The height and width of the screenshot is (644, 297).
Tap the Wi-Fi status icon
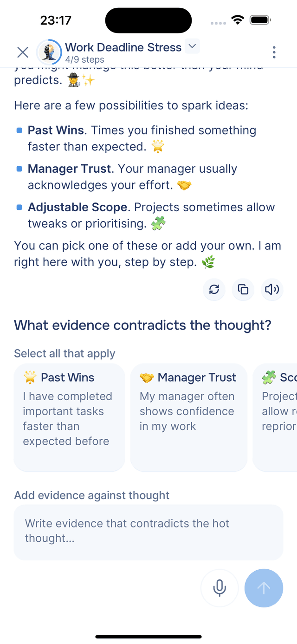pyautogui.click(x=238, y=20)
